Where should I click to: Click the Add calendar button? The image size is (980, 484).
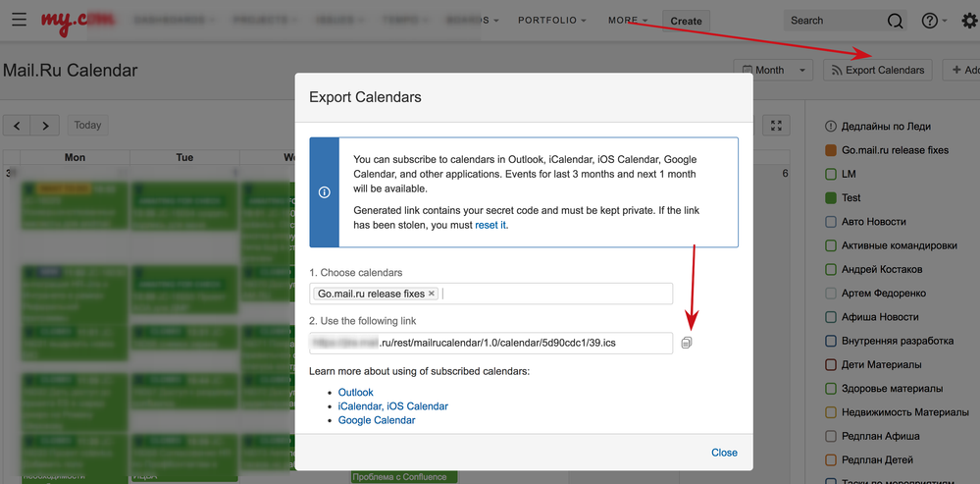pyautogui.click(x=962, y=70)
